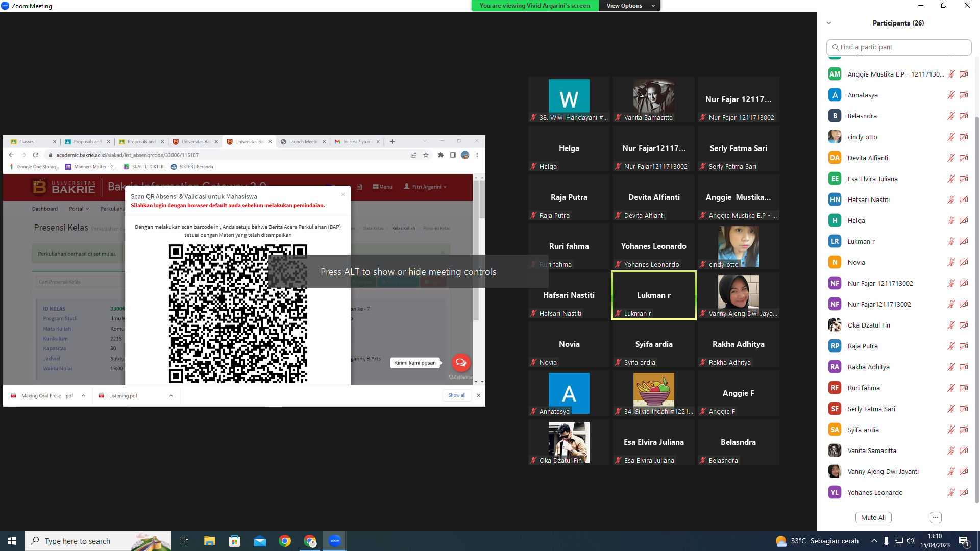The width and height of the screenshot is (980, 551).
Task: Open the View Options dropdown
Action: 629,6
